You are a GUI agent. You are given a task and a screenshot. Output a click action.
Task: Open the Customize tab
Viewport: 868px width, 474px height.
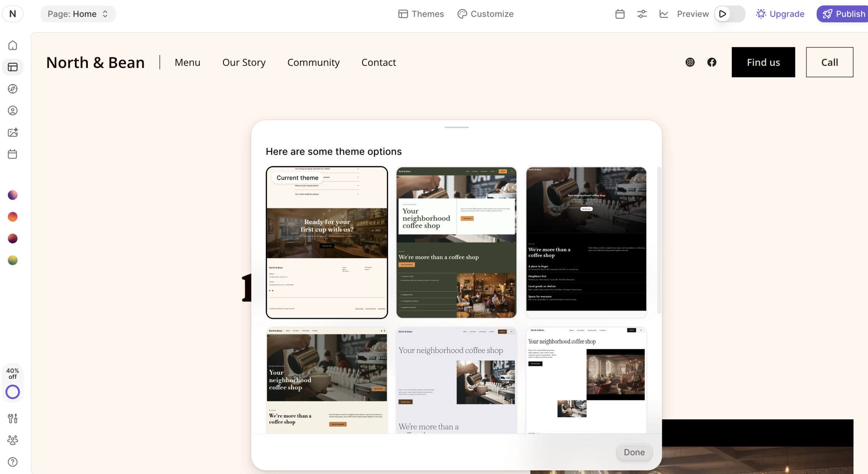[x=485, y=14]
